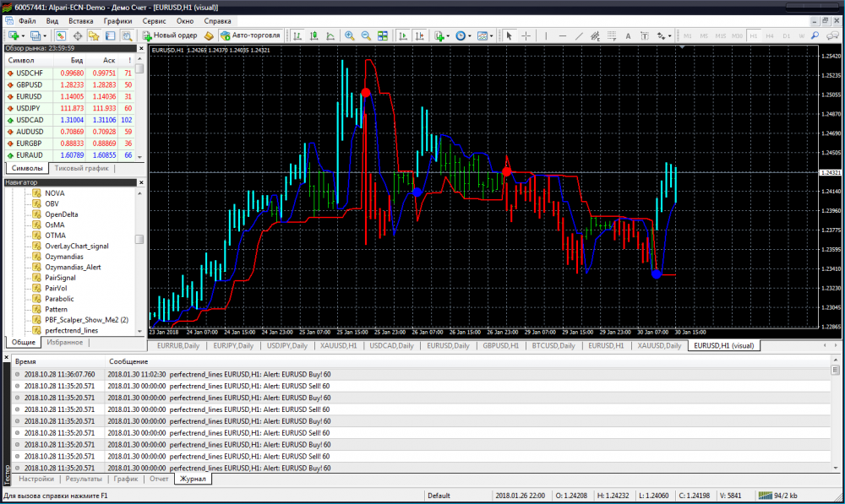
Task: Expand the templates dropdown arrow
Action: click(491, 36)
